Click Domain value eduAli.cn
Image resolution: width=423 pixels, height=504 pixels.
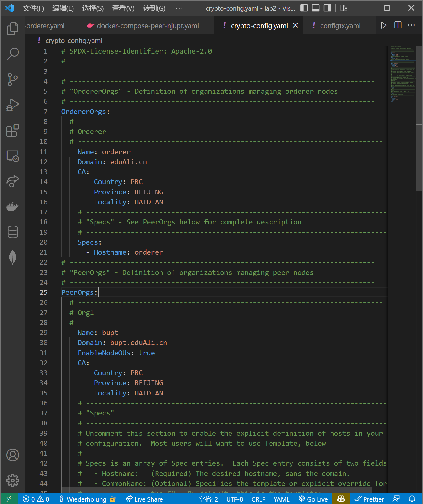(x=128, y=162)
